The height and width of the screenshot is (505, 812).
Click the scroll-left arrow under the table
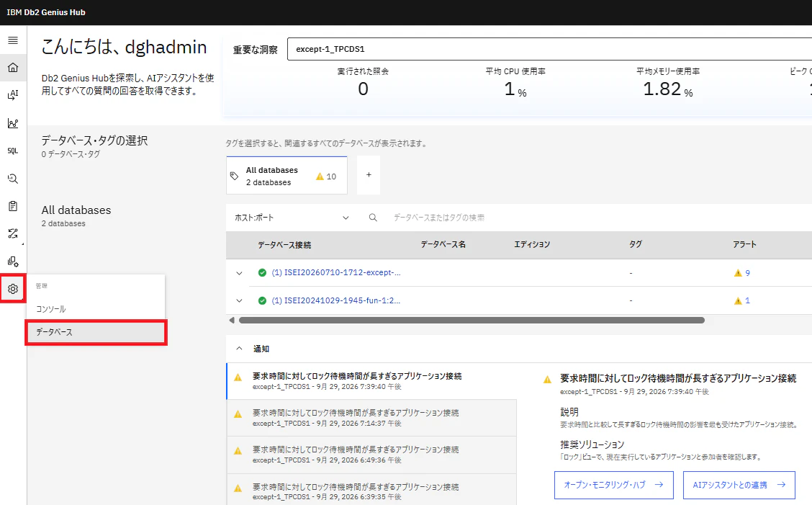click(232, 321)
